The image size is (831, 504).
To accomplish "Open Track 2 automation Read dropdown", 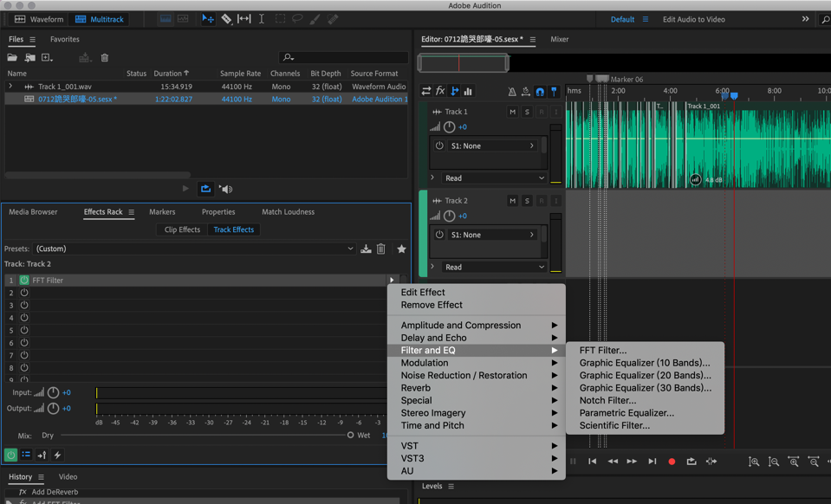I will point(495,267).
